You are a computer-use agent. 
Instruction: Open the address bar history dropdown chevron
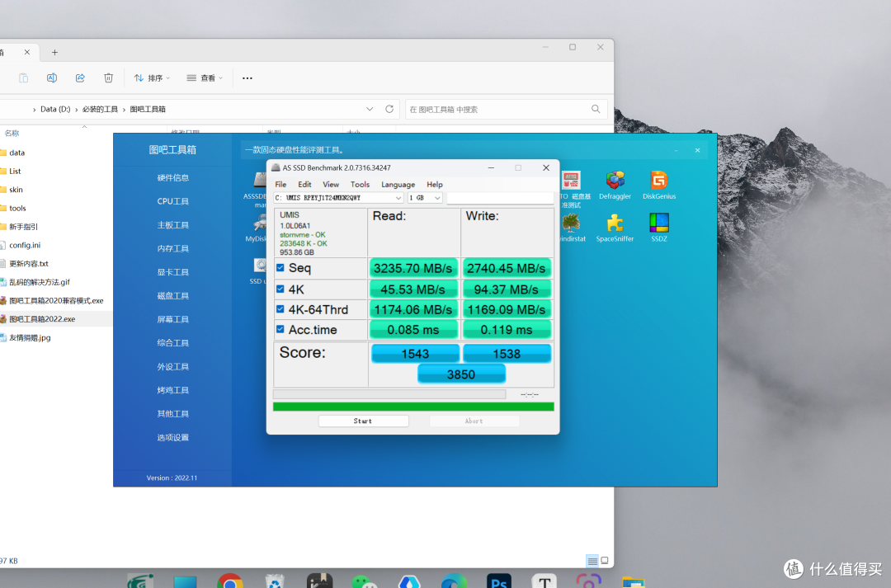(370, 109)
